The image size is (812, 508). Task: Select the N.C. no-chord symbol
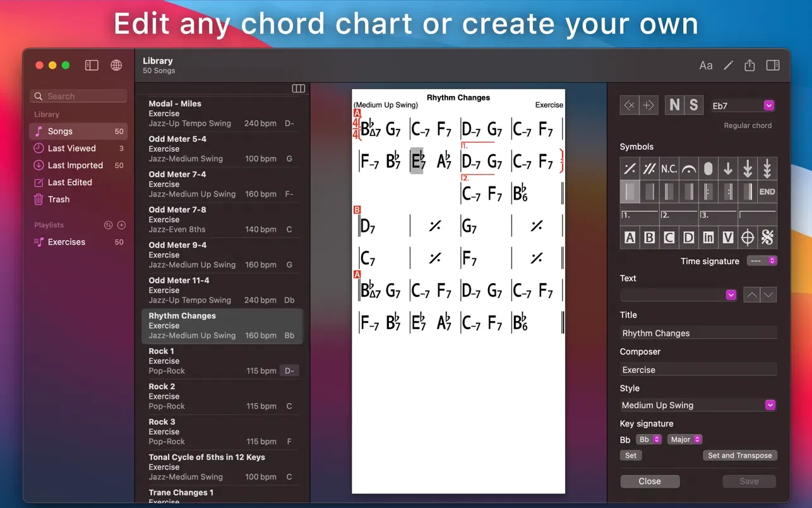click(x=669, y=169)
